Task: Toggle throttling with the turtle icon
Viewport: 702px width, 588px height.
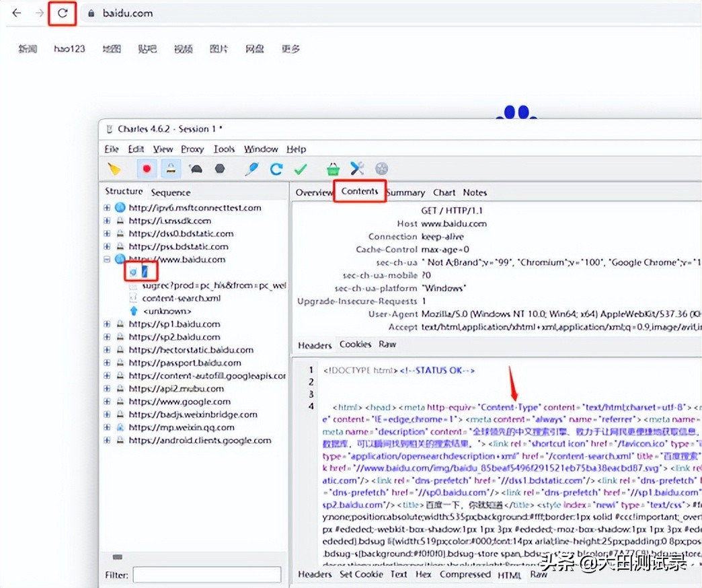Action: click(196, 169)
